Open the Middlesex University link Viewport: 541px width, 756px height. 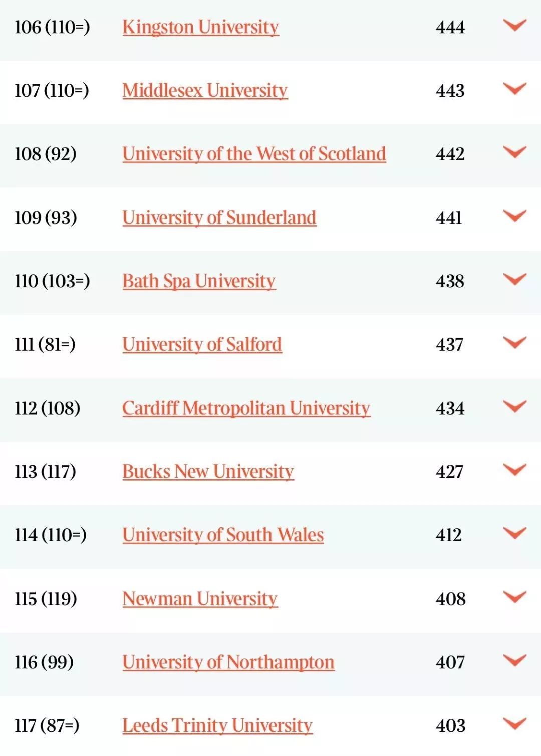click(x=205, y=91)
